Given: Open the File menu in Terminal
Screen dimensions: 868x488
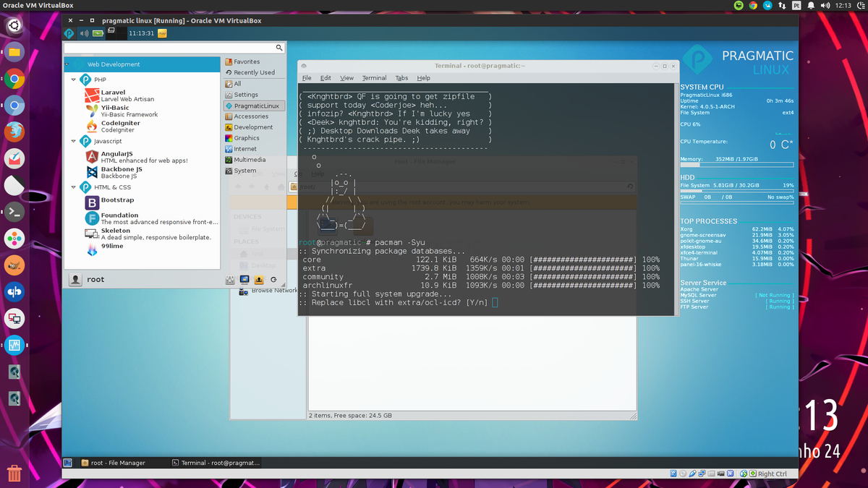Looking at the screenshot, I should click(x=307, y=78).
